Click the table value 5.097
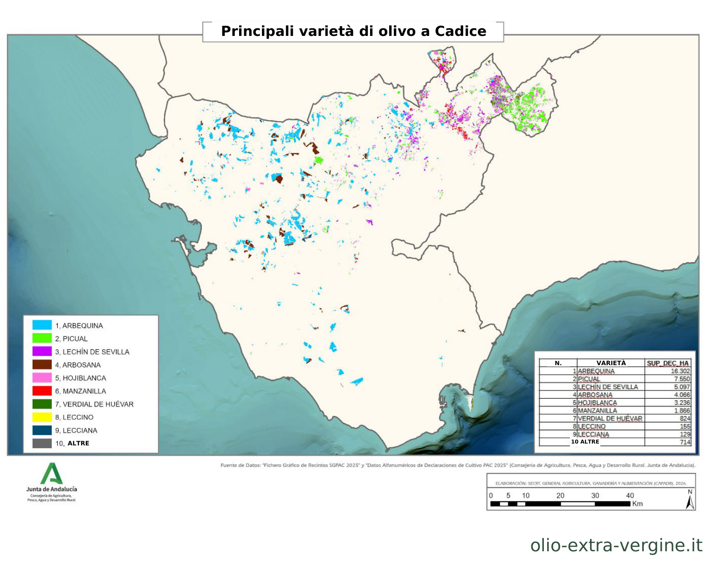This screenshot has width=728, height=569. coord(682,387)
